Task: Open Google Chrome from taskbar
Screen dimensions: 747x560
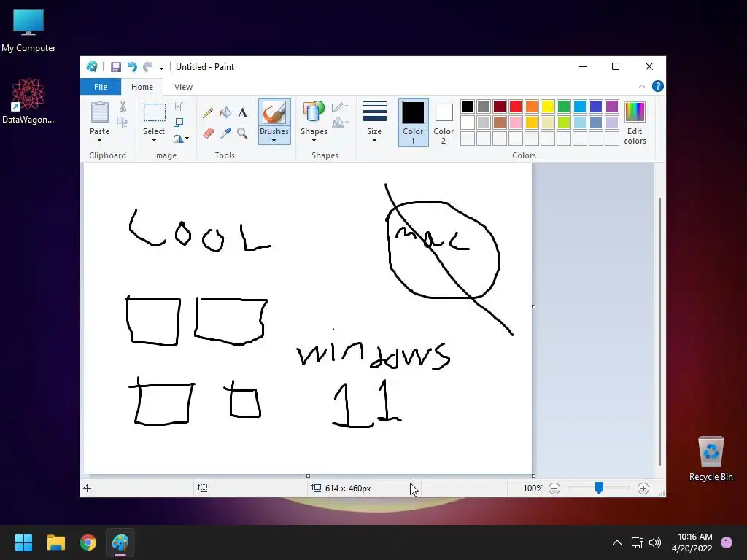Action: click(x=88, y=542)
